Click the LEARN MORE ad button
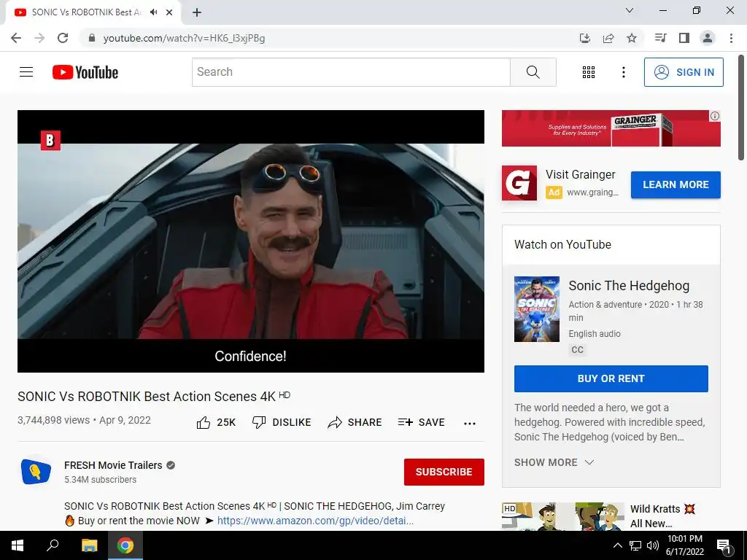The height and width of the screenshot is (560, 747). (x=676, y=184)
